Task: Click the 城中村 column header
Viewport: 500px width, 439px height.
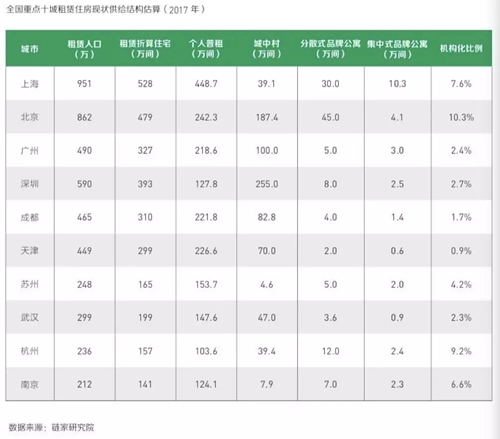Action: point(267,49)
